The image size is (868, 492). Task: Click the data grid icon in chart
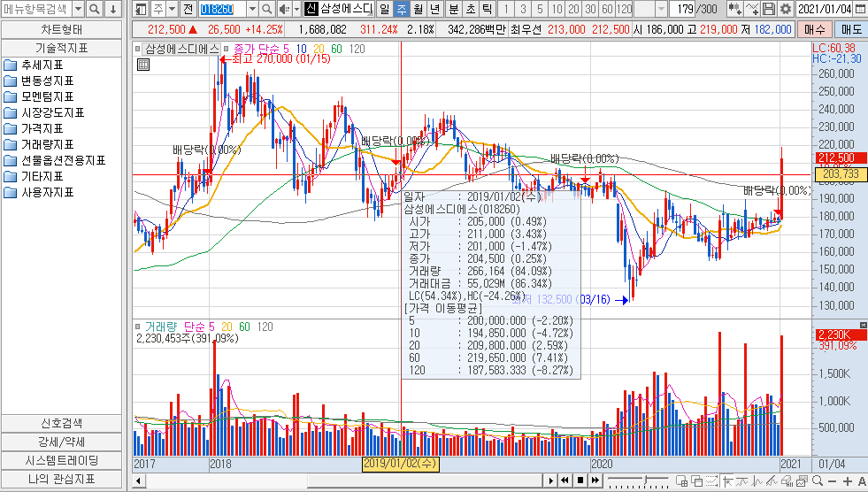coord(142,65)
